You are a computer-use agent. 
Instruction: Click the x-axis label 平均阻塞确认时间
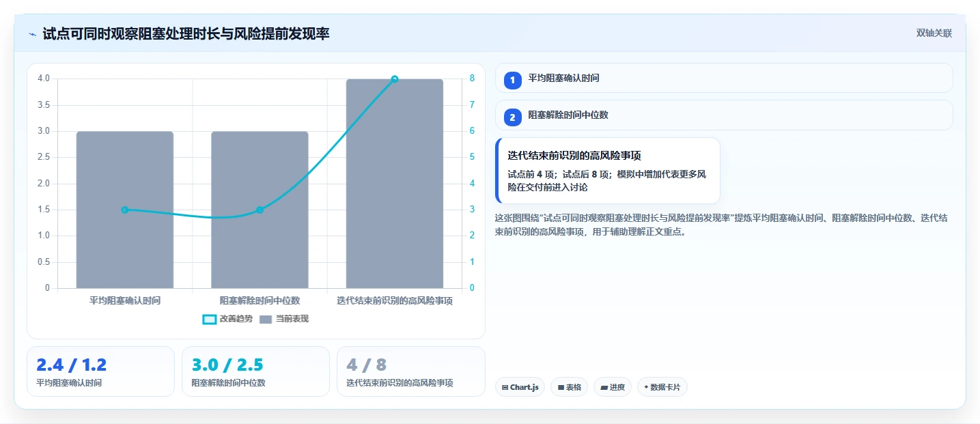coord(125,300)
